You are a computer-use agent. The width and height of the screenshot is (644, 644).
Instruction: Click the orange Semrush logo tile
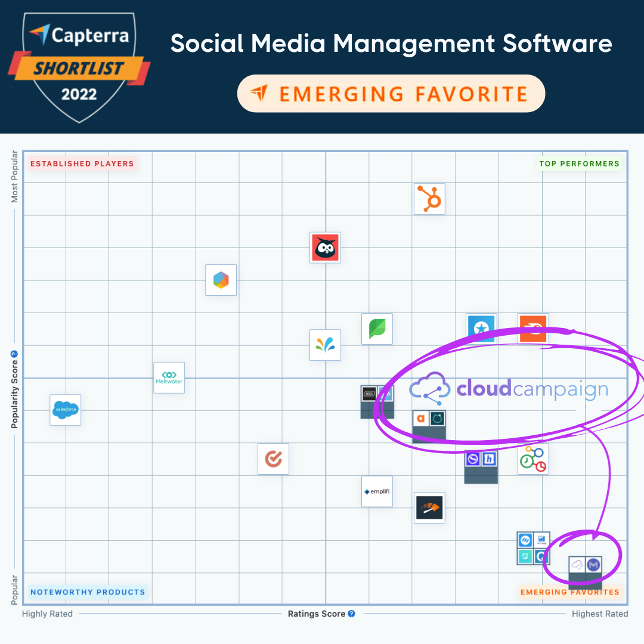pos(533,329)
